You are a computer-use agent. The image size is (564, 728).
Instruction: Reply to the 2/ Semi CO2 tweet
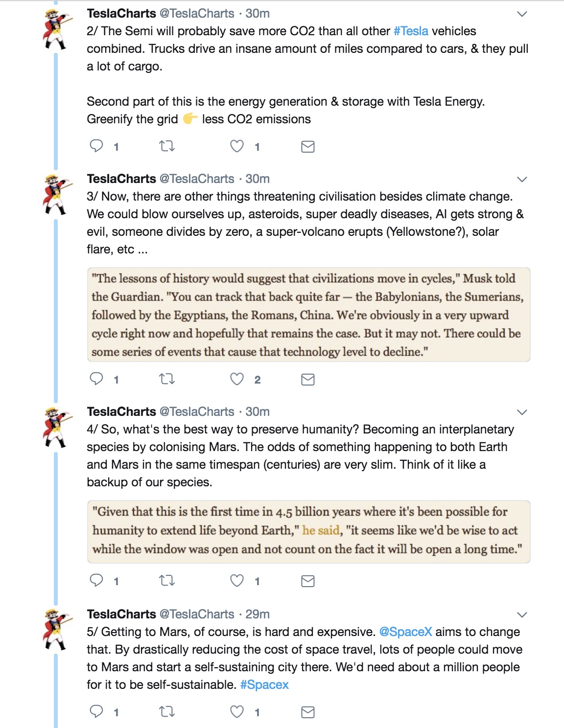[96, 146]
